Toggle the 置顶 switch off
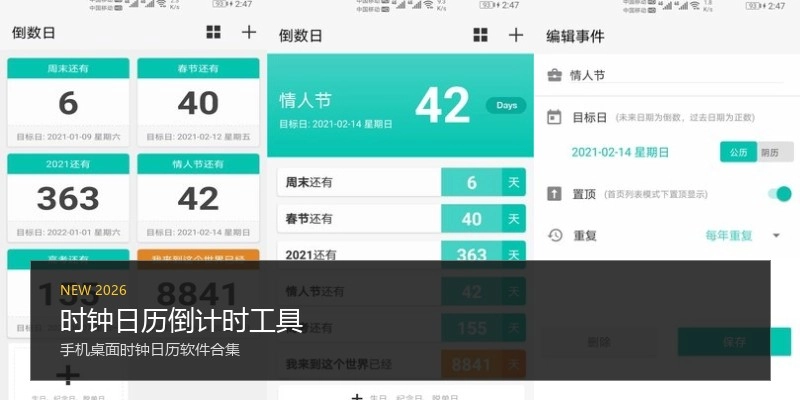This screenshot has width=800, height=400. 778,194
